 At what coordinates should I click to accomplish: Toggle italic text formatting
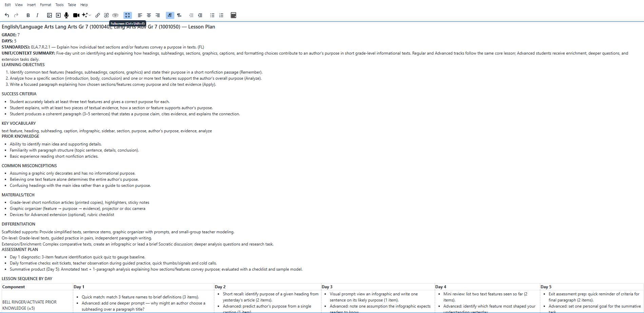tap(37, 15)
